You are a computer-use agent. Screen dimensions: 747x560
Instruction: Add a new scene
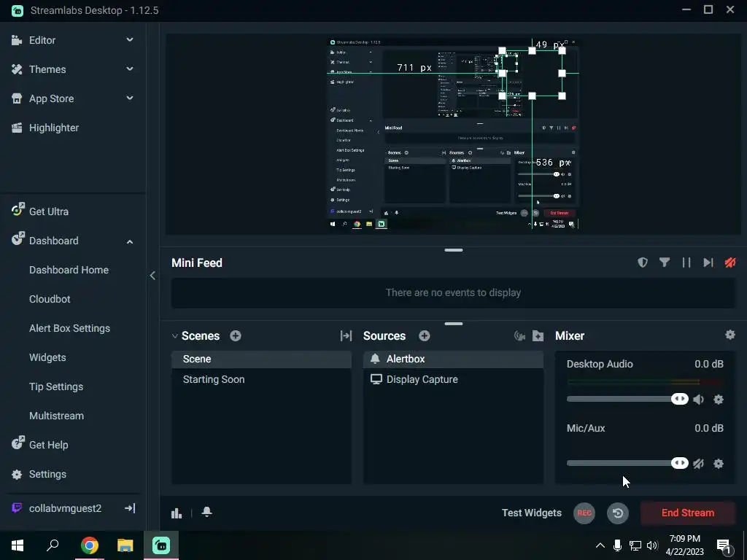236,335
